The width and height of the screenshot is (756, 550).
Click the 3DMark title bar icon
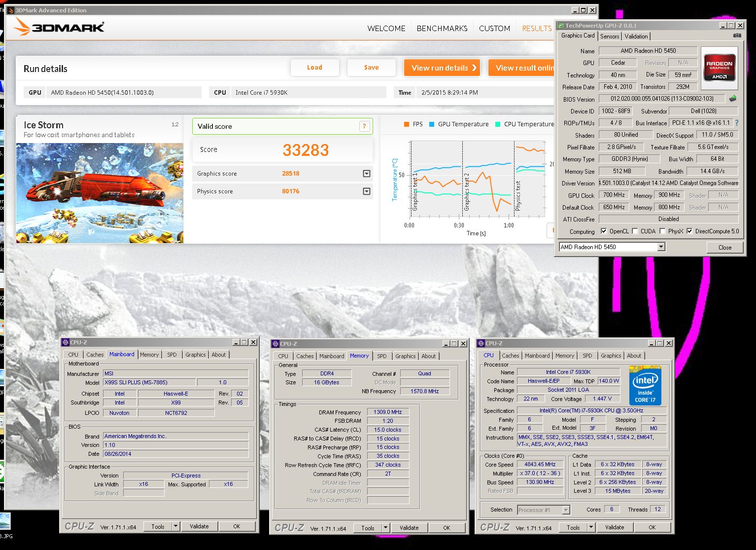click(x=11, y=10)
